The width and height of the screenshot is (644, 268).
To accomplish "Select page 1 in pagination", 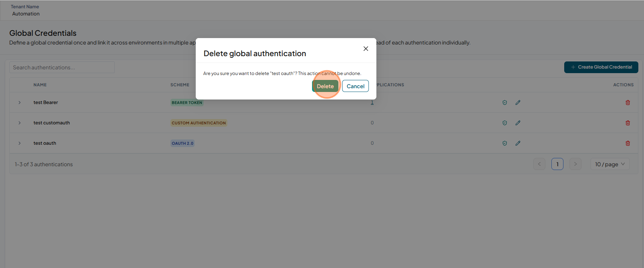I will point(557,164).
